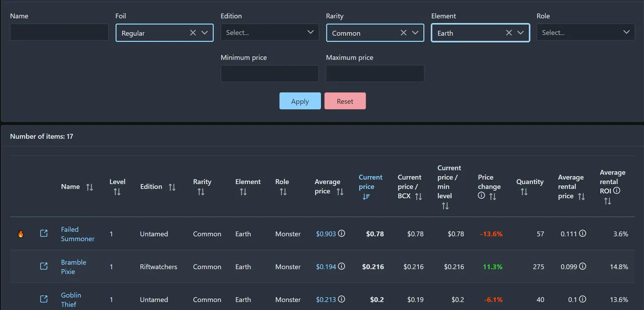This screenshot has height=310, width=644.
Task: Clear the Element filter Earth selection
Action: pyautogui.click(x=509, y=33)
